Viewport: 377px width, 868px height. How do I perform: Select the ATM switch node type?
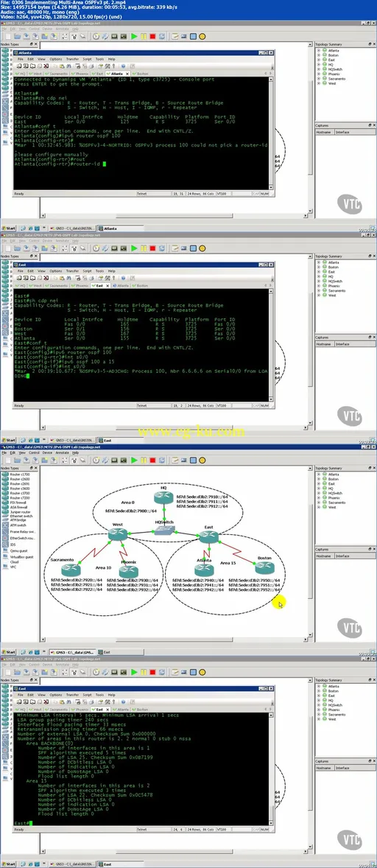click(x=15, y=525)
